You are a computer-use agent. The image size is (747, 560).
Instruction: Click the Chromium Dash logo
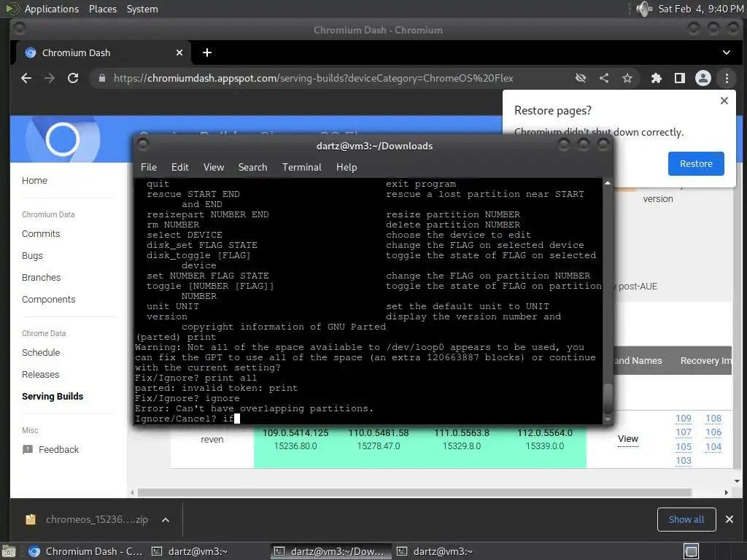click(63, 139)
